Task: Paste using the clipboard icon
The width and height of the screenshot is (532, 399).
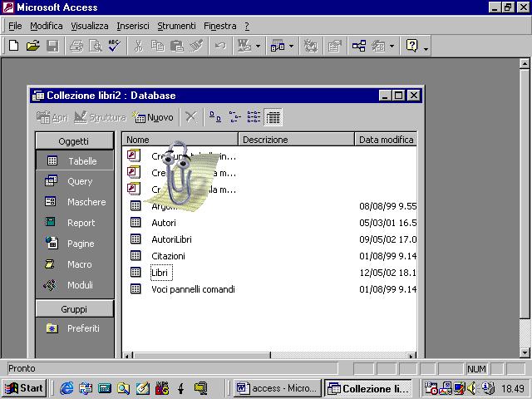Action: [x=176, y=46]
